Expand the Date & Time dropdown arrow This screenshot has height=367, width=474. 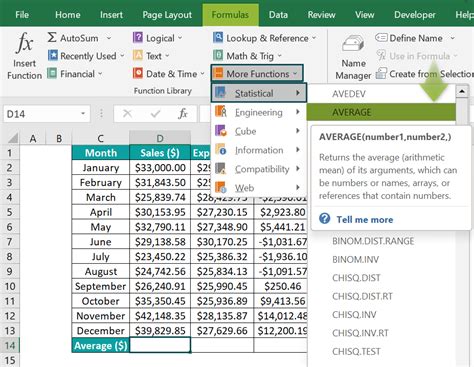202,74
